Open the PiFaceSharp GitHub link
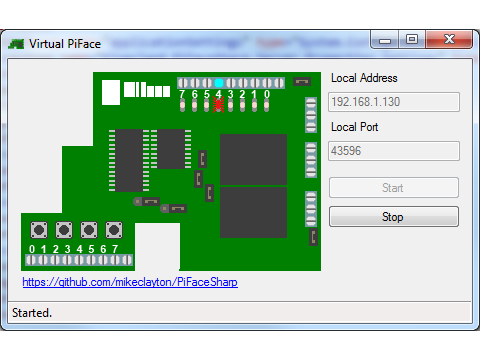 pos(130,282)
